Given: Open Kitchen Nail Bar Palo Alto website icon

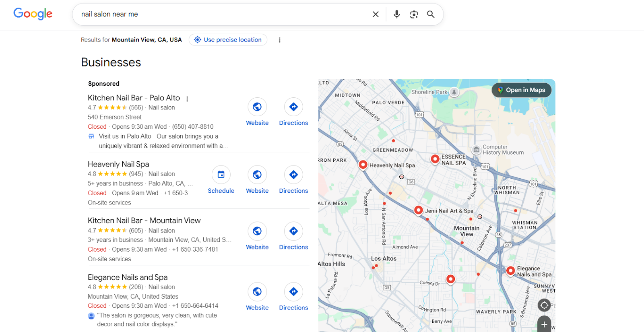Looking at the screenshot, I should pos(257,107).
